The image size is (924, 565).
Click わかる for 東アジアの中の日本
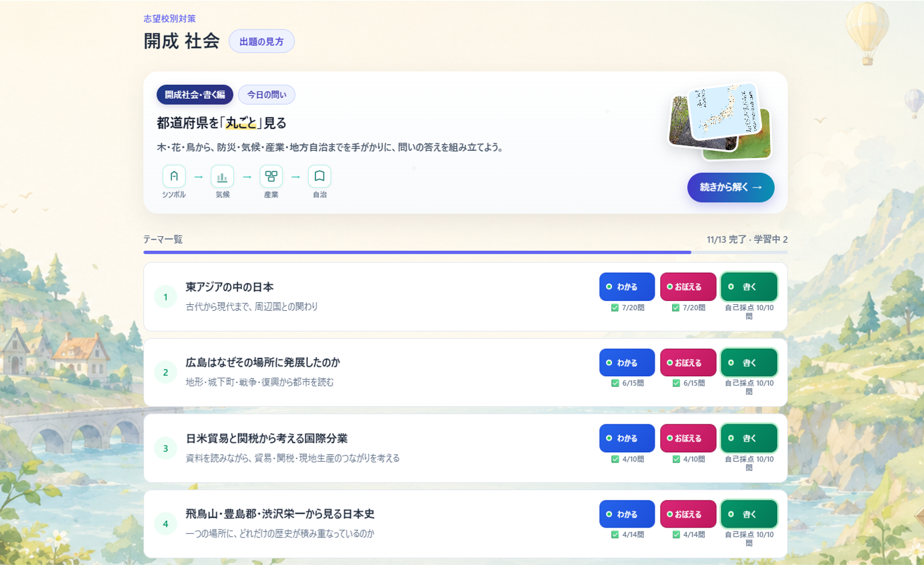[x=627, y=287]
